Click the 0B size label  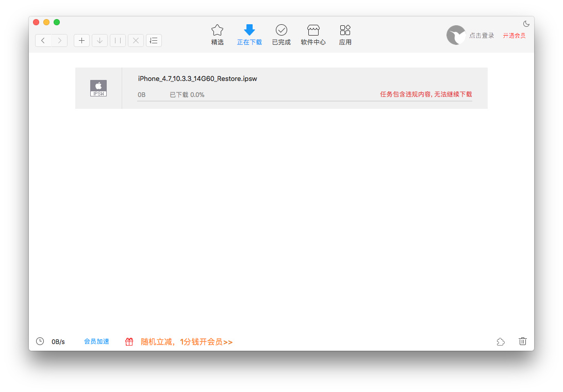[141, 95]
